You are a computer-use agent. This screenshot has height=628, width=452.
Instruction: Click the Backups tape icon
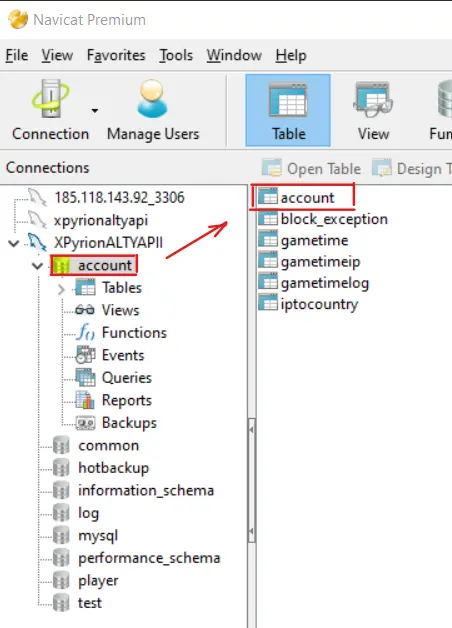85,423
